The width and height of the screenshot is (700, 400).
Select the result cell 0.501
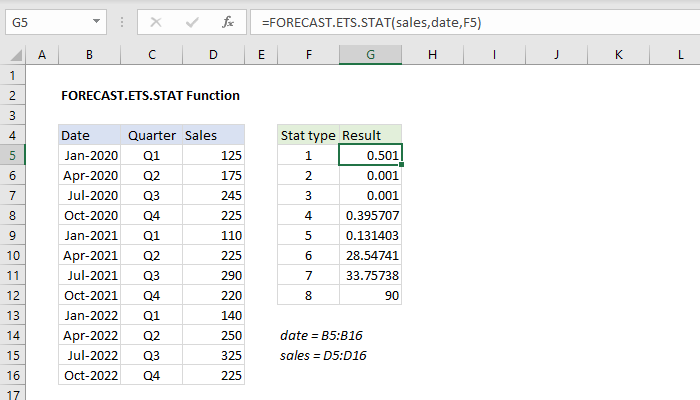tap(370, 155)
